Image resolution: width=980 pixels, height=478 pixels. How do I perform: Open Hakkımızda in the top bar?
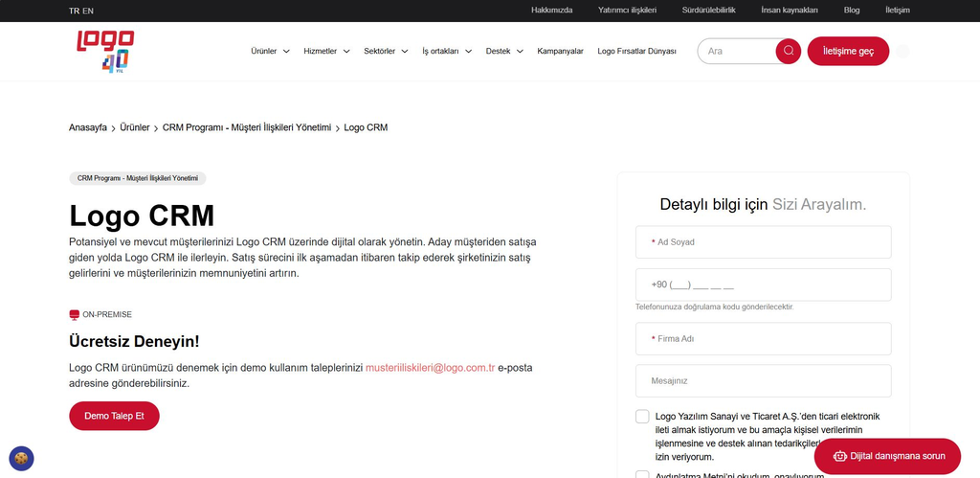tap(552, 10)
